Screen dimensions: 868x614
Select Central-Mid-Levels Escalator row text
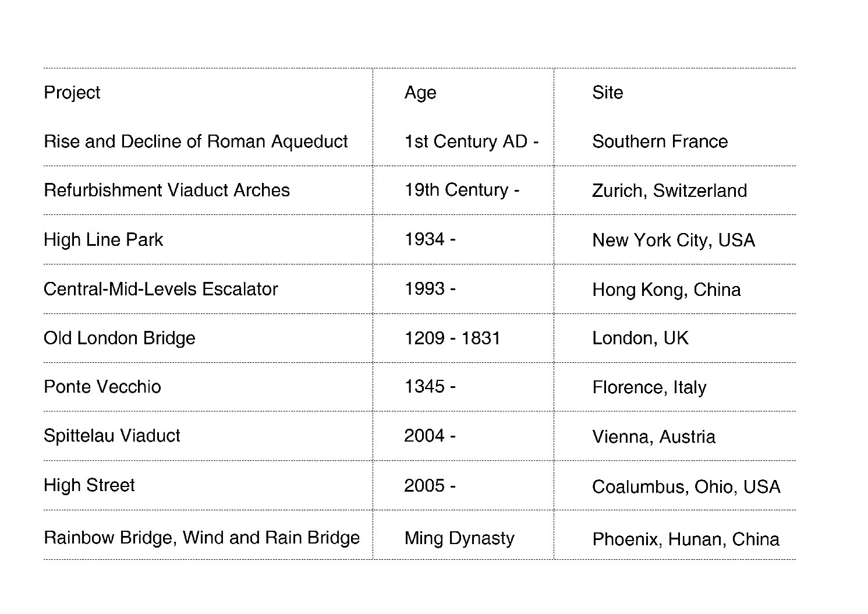[161, 290]
